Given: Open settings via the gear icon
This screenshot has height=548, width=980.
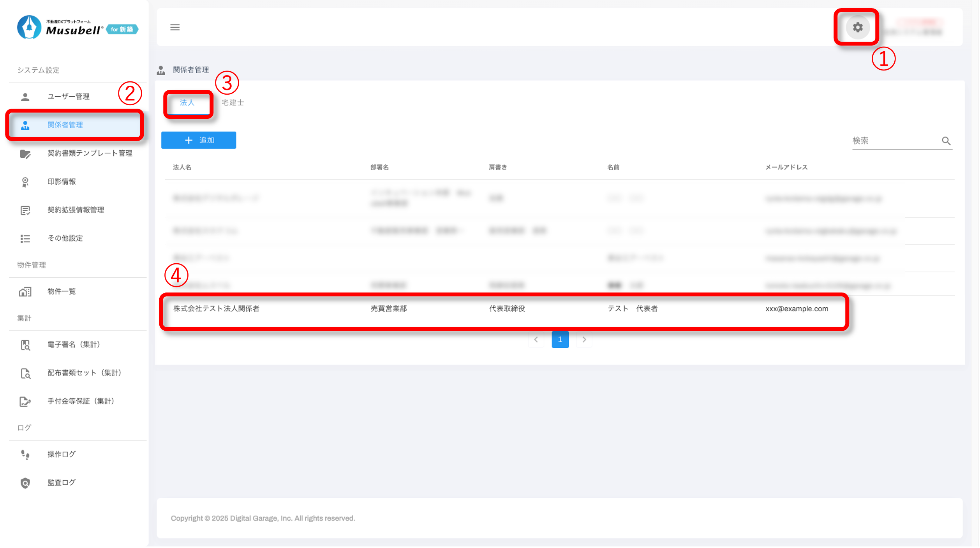Looking at the screenshot, I should tap(857, 27).
